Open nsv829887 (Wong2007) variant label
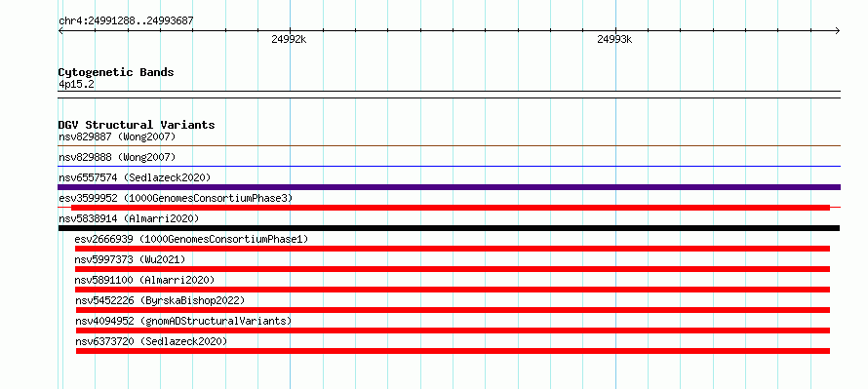868x389 pixels. (x=117, y=136)
